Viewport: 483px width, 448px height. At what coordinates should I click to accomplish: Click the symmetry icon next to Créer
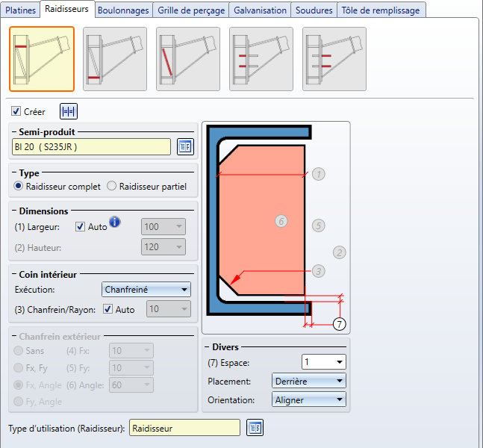click(x=69, y=112)
